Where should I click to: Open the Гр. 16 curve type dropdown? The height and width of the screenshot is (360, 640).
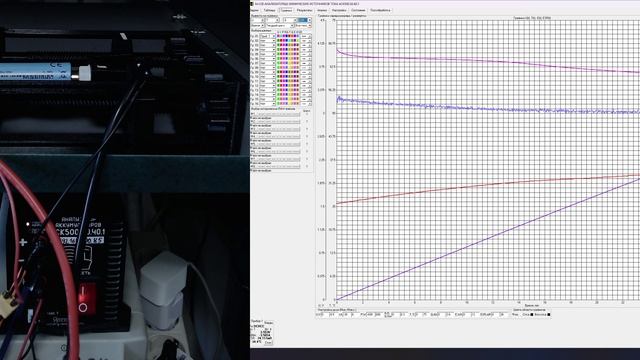267,103
